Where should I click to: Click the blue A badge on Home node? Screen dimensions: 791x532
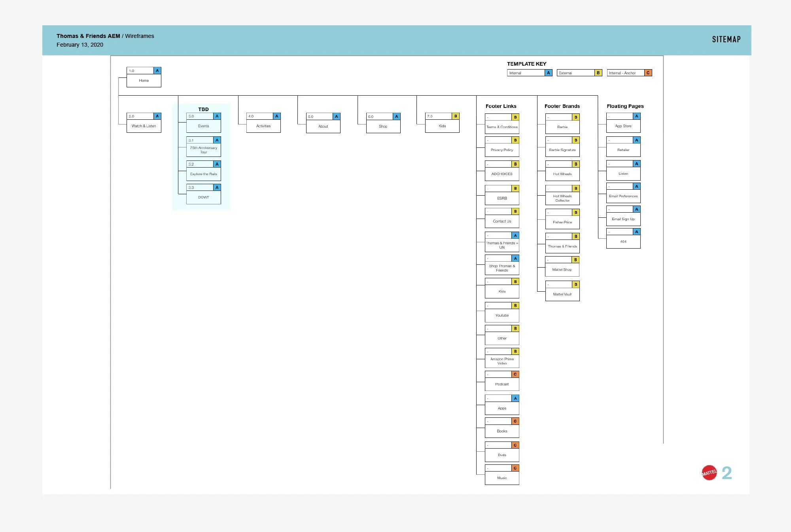[x=157, y=71]
